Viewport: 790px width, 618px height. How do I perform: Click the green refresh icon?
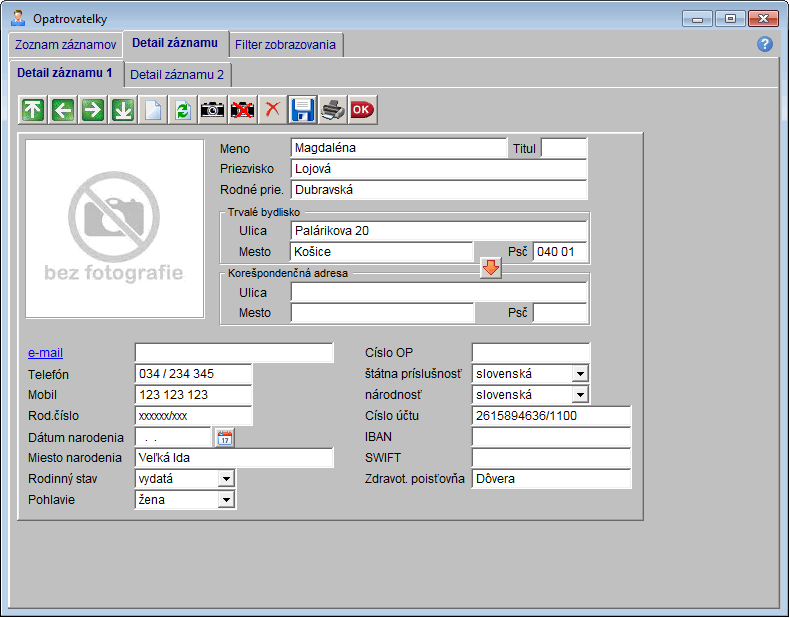click(x=182, y=110)
